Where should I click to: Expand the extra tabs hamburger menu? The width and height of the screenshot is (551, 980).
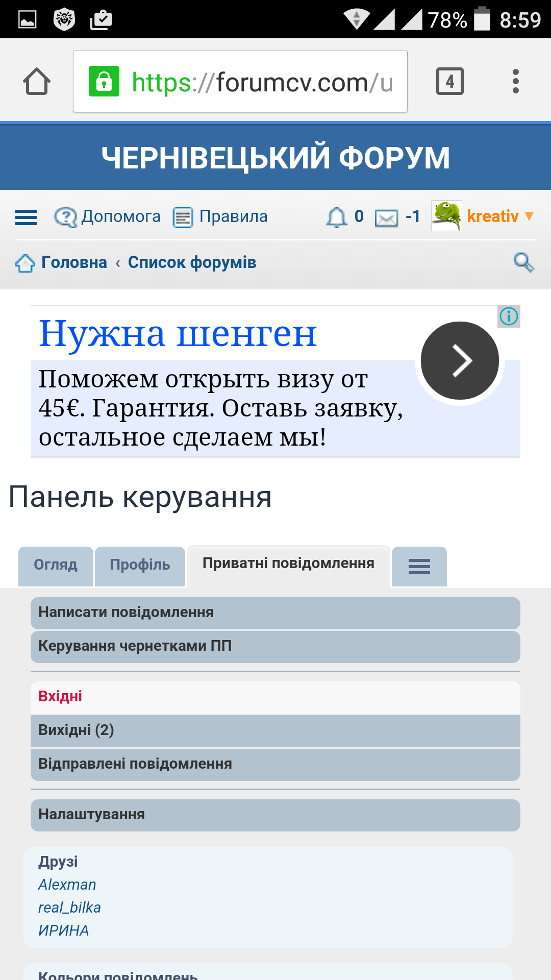tap(419, 566)
